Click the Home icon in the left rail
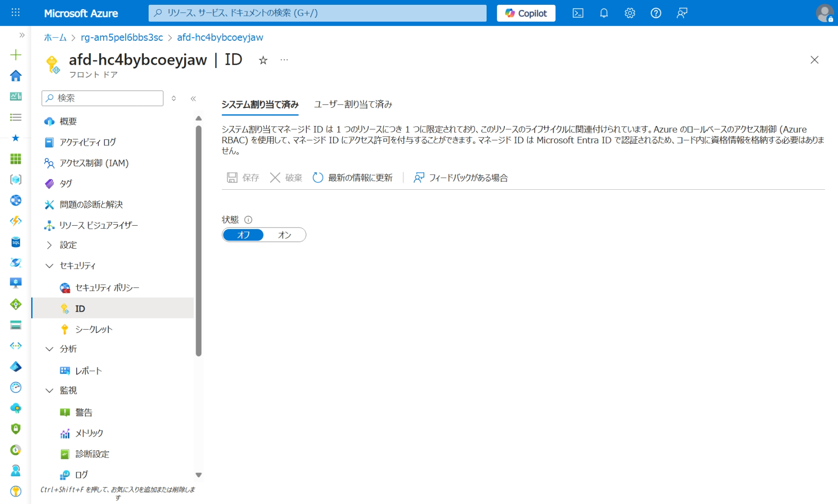The image size is (838, 504). (16, 75)
